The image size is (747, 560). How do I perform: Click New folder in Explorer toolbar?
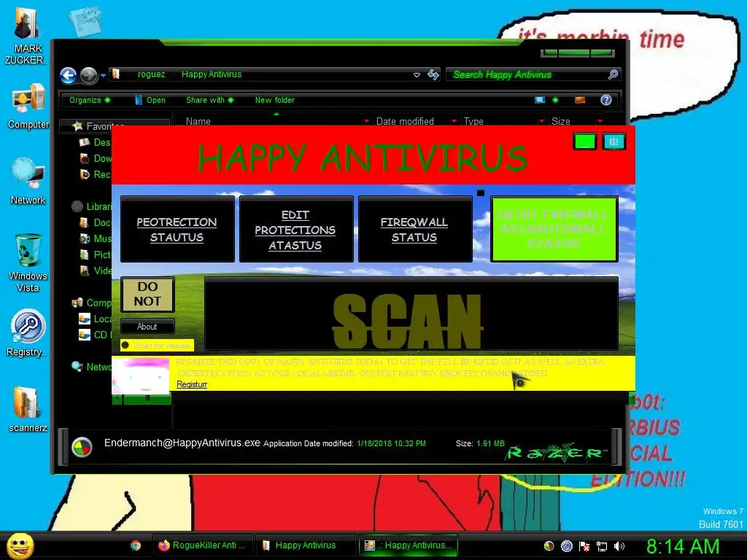[x=275, y=100]
